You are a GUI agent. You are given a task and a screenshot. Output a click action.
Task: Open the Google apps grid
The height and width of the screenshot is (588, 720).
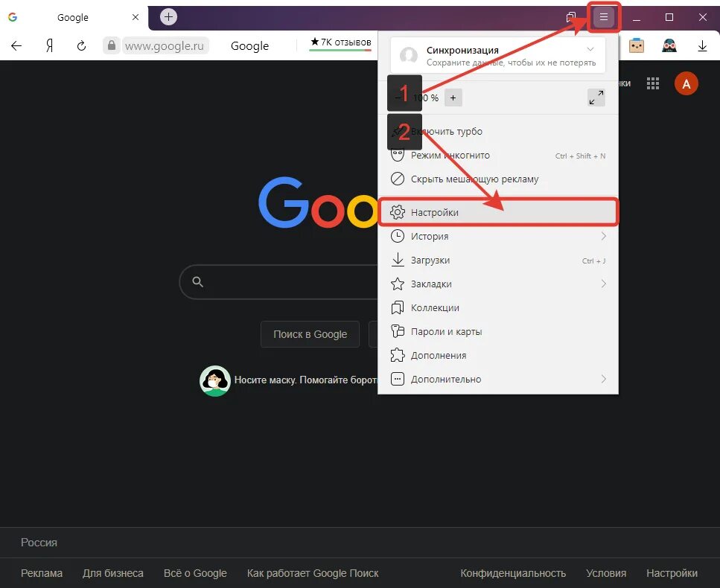[x=652, y=83]
